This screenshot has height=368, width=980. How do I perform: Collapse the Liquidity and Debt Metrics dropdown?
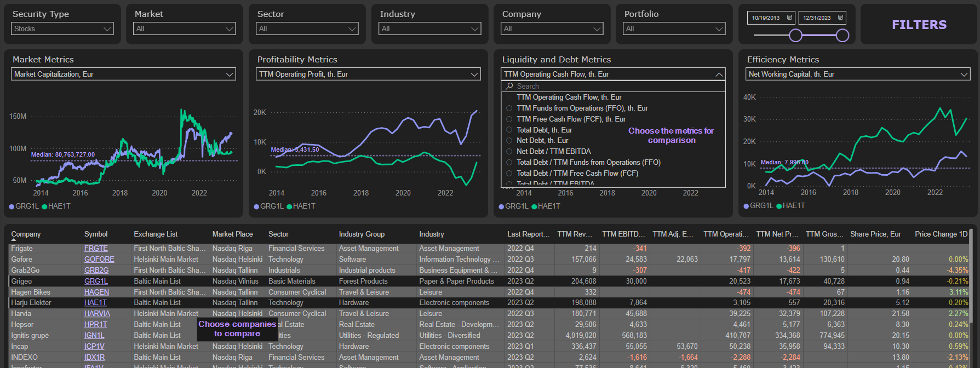coord(719,74)
